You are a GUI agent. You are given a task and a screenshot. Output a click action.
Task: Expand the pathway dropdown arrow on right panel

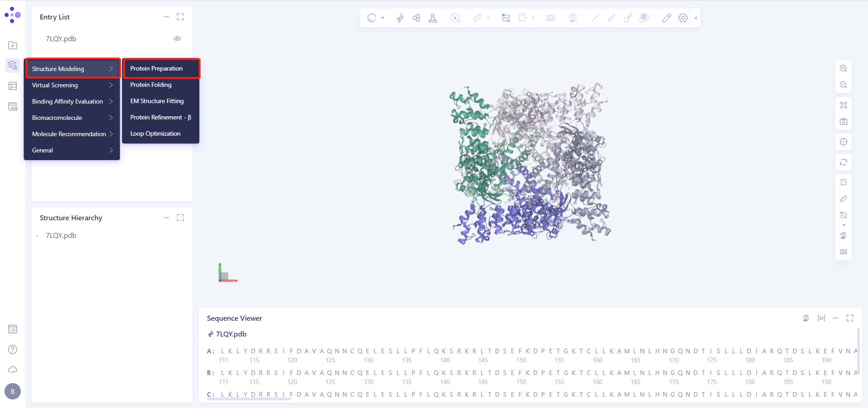click(844, 225)
